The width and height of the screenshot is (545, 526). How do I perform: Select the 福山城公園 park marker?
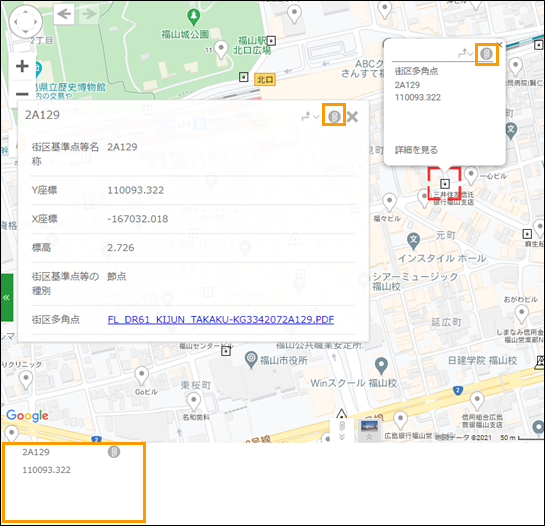click(x=194, y=17)
